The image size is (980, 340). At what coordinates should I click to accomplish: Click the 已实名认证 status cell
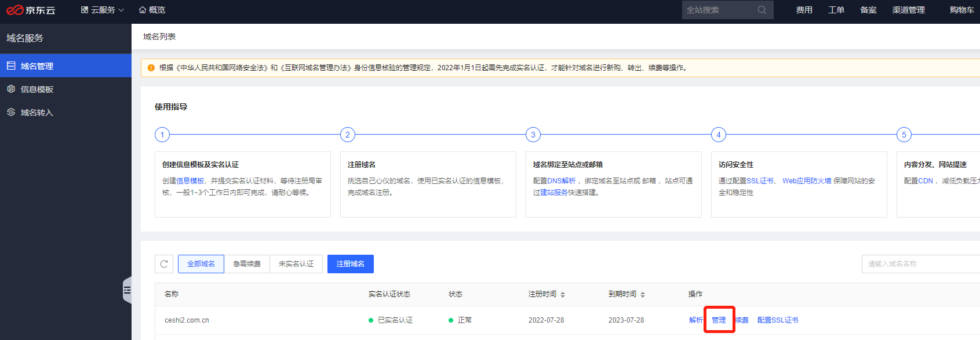coord(391,320)
